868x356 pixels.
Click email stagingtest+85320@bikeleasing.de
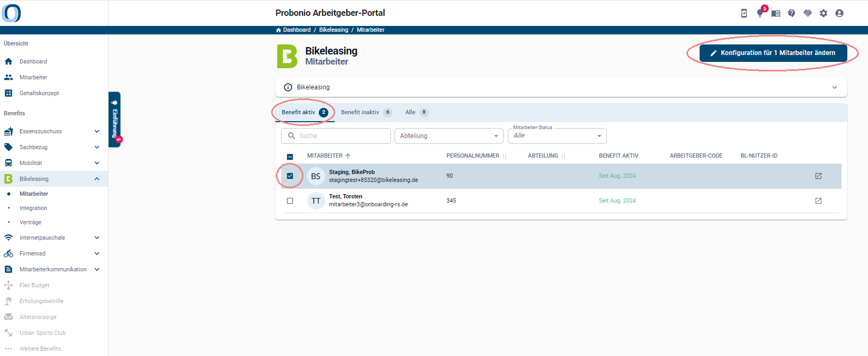pos(373,180)
